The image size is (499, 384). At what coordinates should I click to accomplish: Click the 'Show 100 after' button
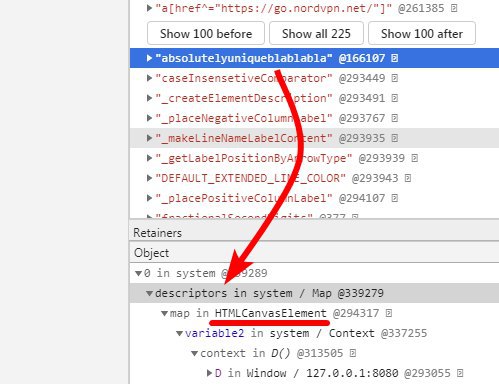[x=422, y=33]
